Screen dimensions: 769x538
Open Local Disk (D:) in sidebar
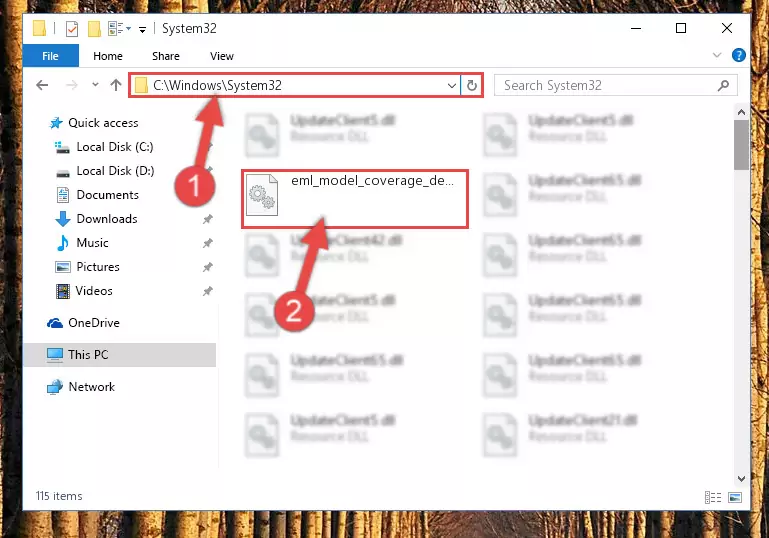115,171
